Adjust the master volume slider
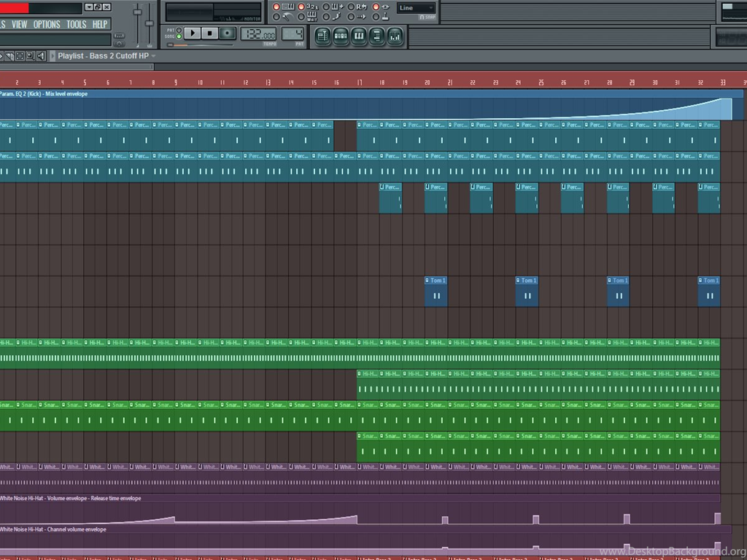The width and height of the screenshot is (747, 560). (x=137, y=25)
